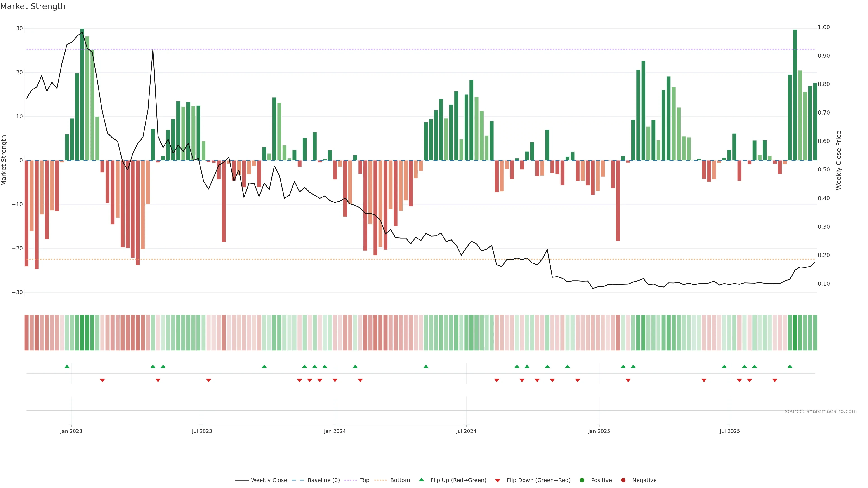Click the first green flip-up triangle marker
This screenshot has width=868, height=488.
tap(67, 366)
